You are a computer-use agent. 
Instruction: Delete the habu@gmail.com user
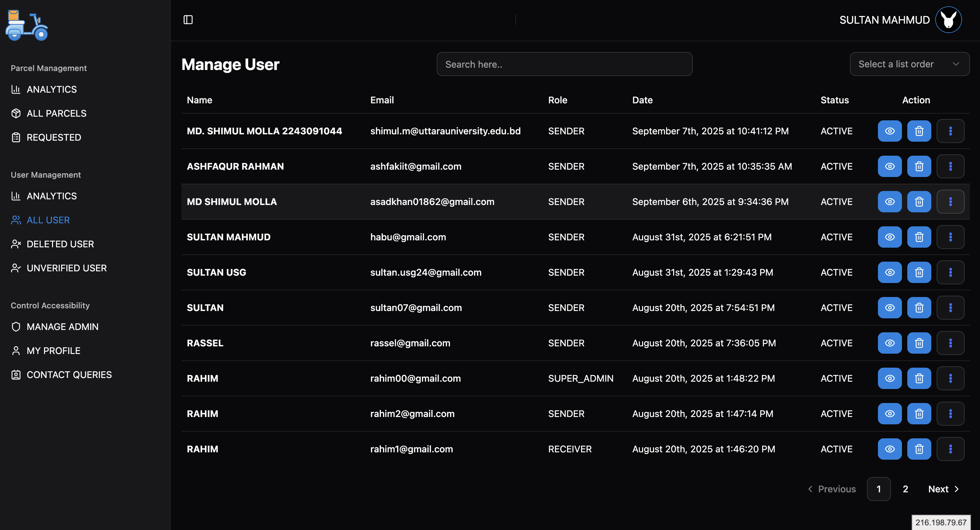(x=919, y=237)
